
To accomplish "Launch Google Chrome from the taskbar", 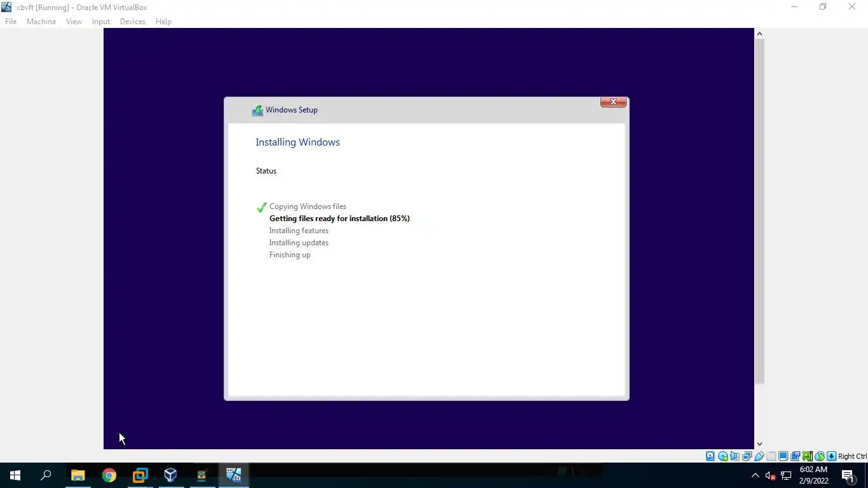I will [x=109, y=475].
